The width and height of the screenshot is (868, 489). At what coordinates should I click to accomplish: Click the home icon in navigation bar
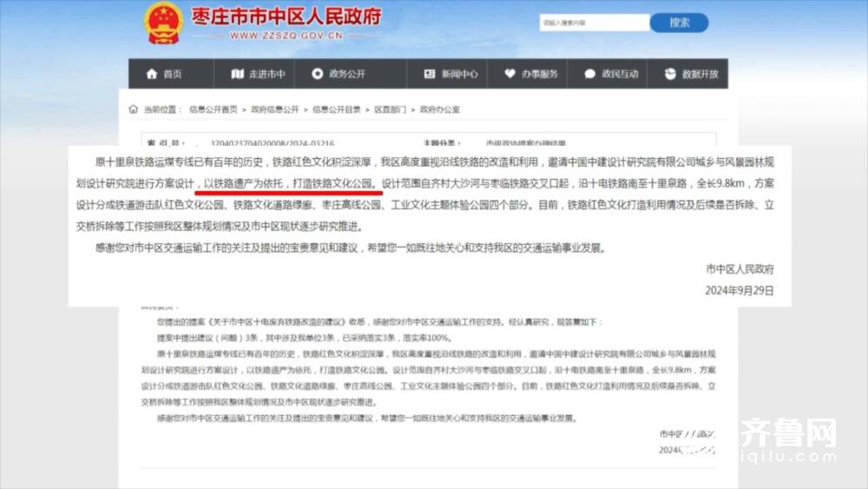coord(152,74)
